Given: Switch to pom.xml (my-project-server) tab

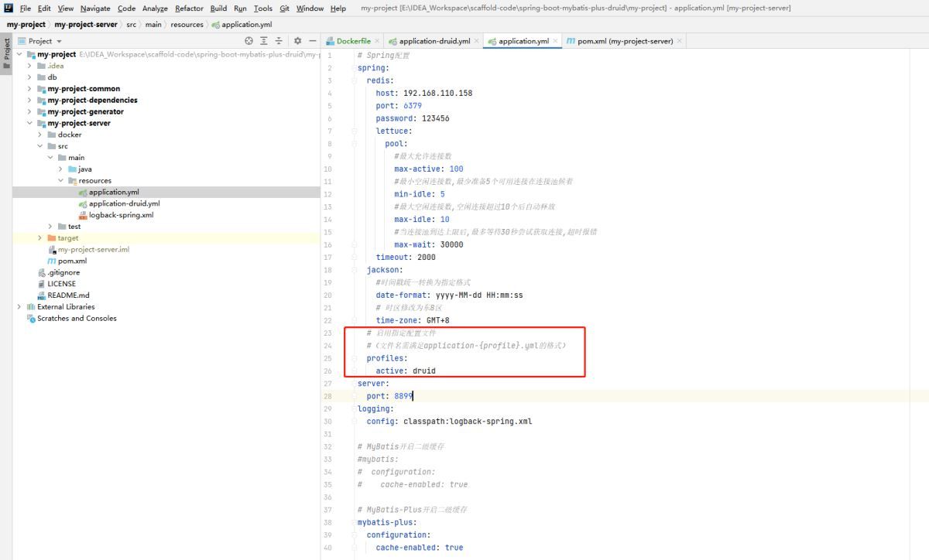Looking at the screenshot, I should (x=619, y=41).
